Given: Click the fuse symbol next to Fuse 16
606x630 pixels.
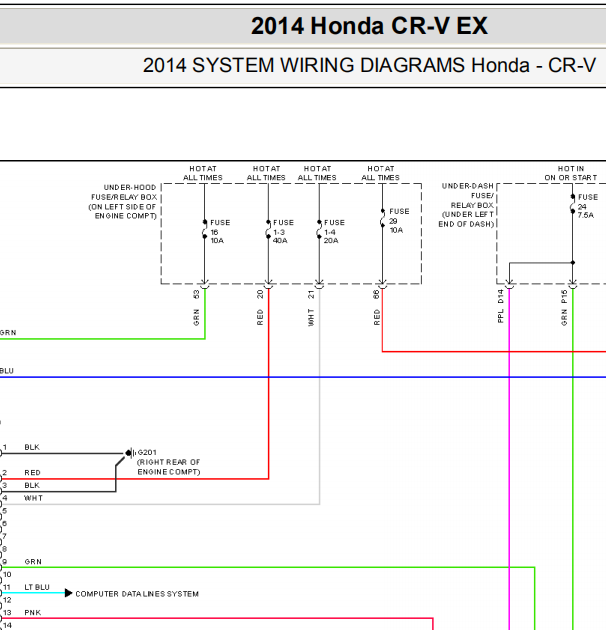Looking at the screenshot, I should coord(205,229).
